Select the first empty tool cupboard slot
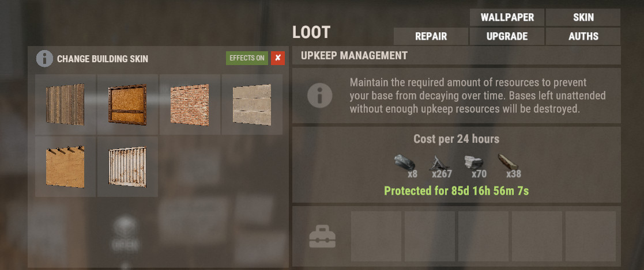 click(376, 237)
